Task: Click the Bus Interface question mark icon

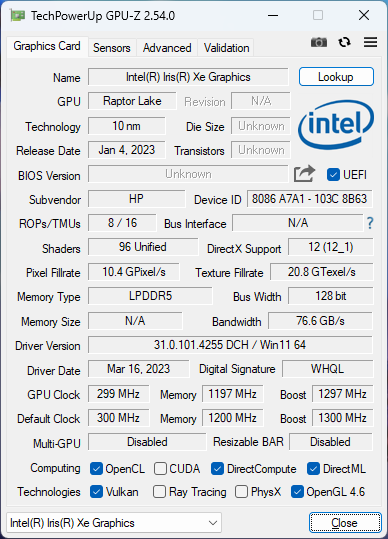Action: [x=370, y=223]
